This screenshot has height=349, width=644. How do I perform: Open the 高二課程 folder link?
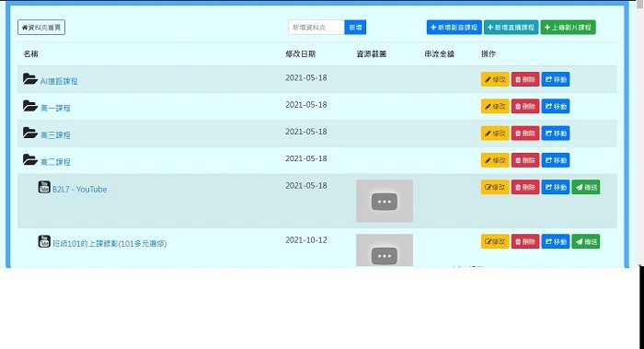coord(55,162)
